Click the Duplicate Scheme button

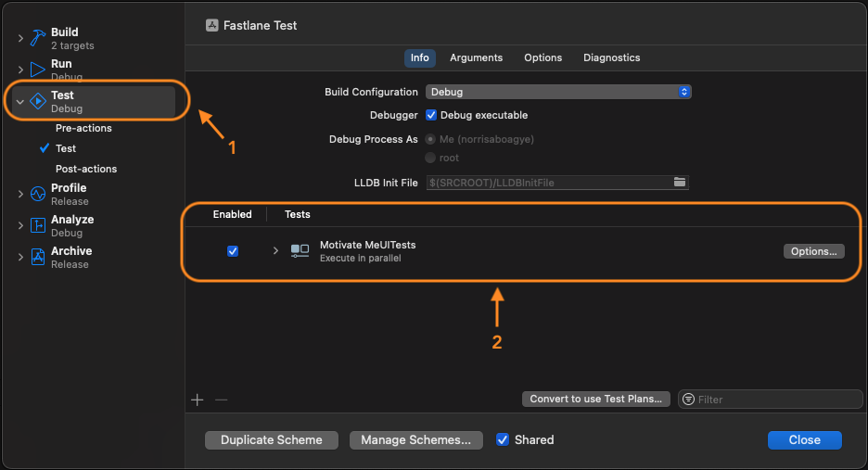coord(271,440)
